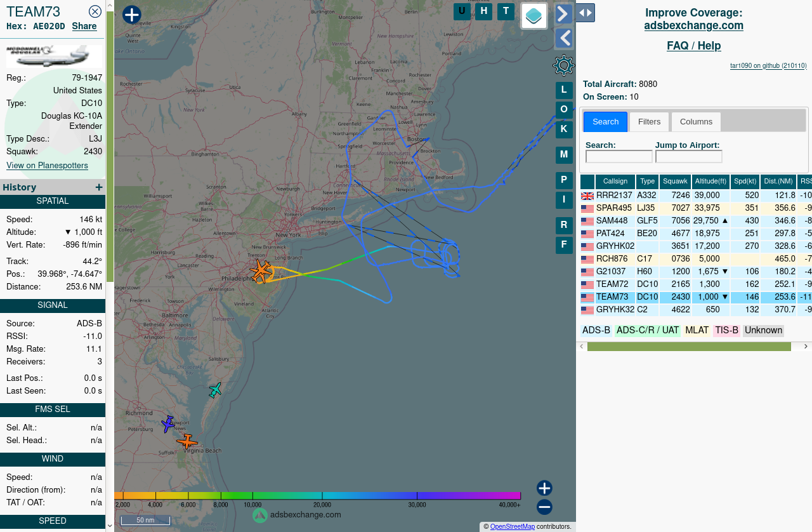Sort table by Spd(kt) column
Screen dimensions: 812x532
tap(745, 182)
